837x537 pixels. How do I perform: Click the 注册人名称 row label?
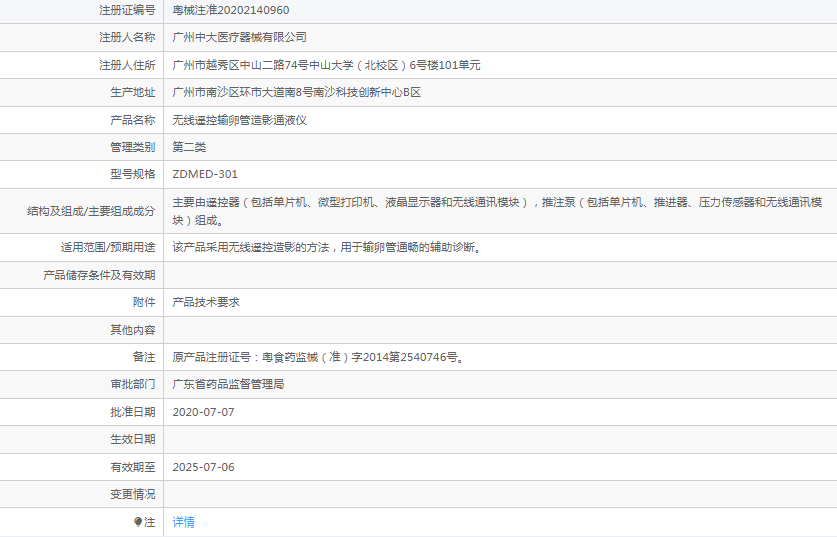tap(127, 37)
